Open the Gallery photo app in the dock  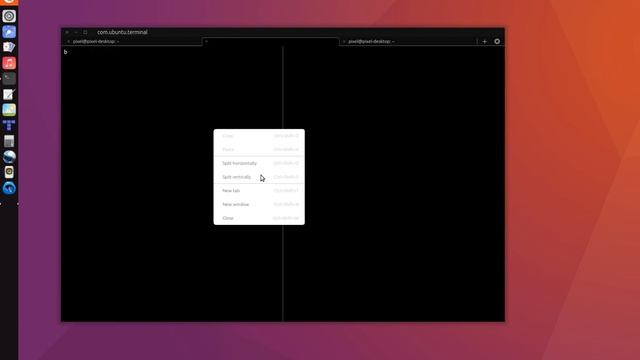point(9,110)
